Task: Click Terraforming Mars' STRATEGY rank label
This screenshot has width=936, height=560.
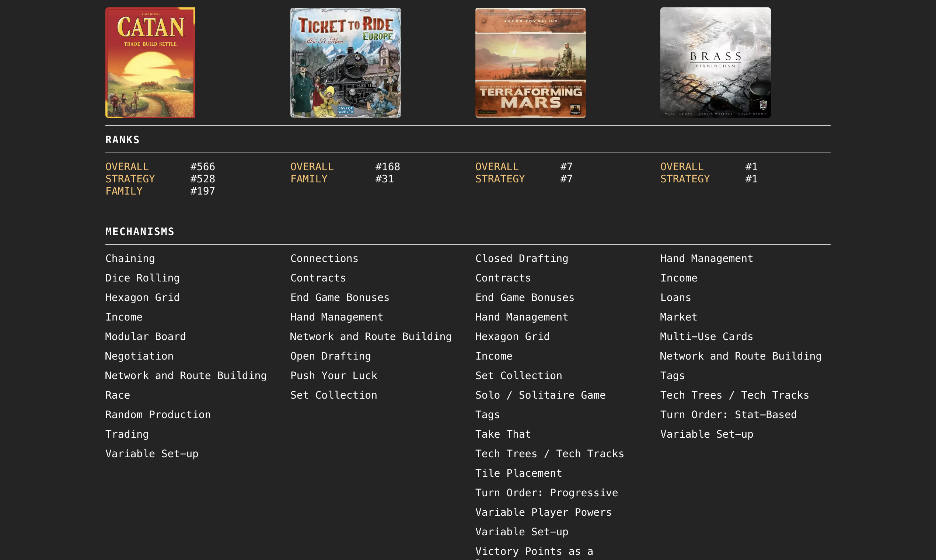Action: pyautogui.click(x=500, y=179)
